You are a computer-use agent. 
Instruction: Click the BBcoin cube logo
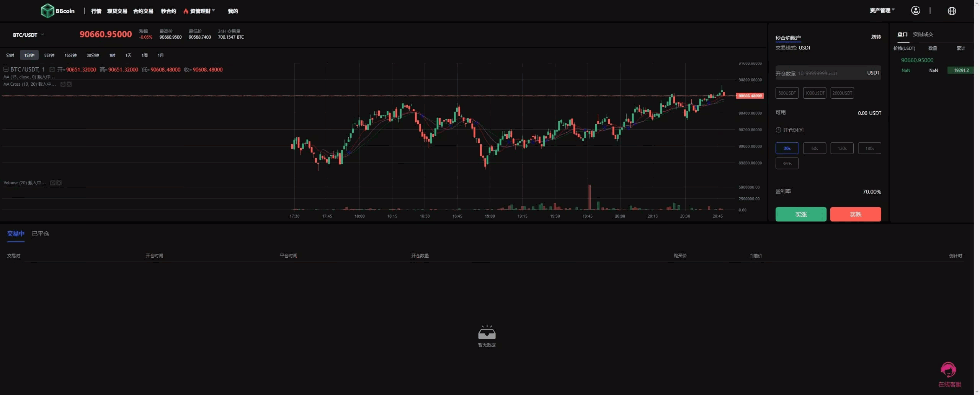point(47,11)
